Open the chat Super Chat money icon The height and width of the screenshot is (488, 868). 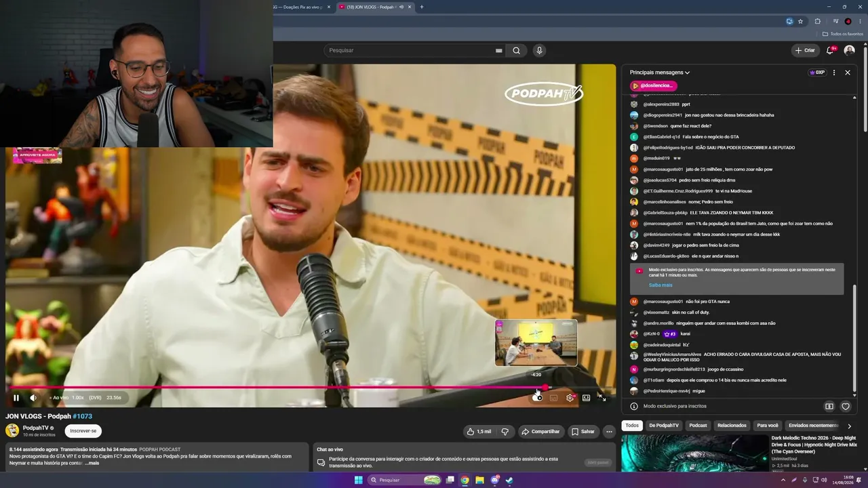(829, 406)
